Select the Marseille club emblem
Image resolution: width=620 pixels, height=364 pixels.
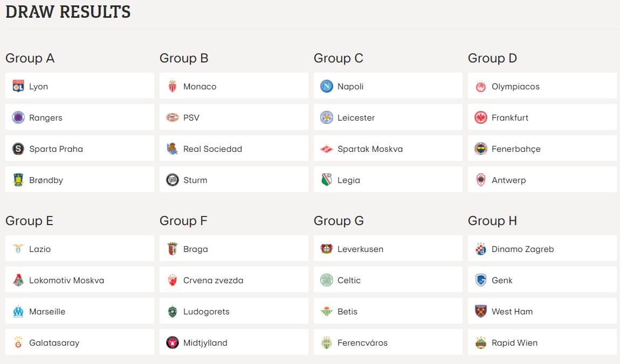tap(18, 311)
